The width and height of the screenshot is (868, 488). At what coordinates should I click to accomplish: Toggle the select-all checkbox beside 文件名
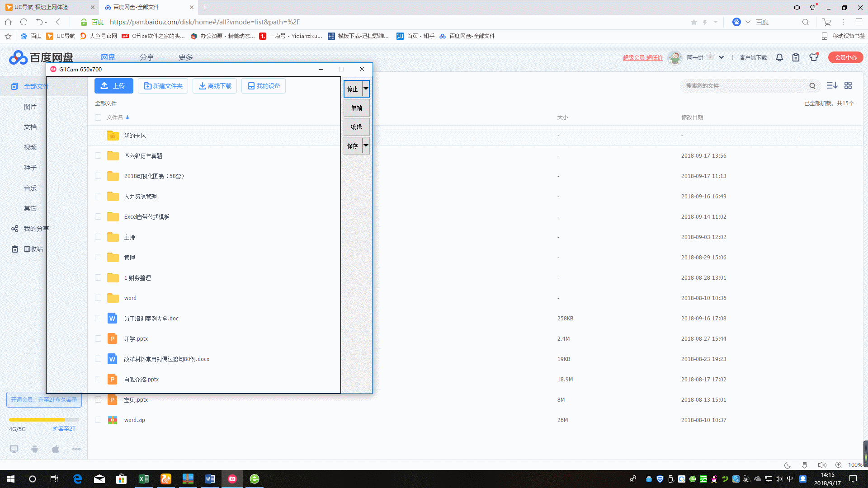(x=98, y=117)
